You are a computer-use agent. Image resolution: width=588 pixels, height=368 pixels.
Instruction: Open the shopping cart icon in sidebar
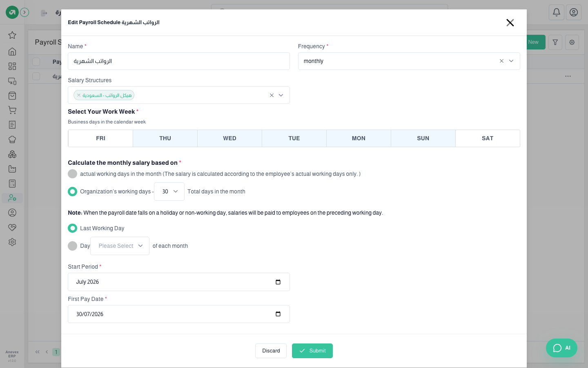(x=12, y=110)
